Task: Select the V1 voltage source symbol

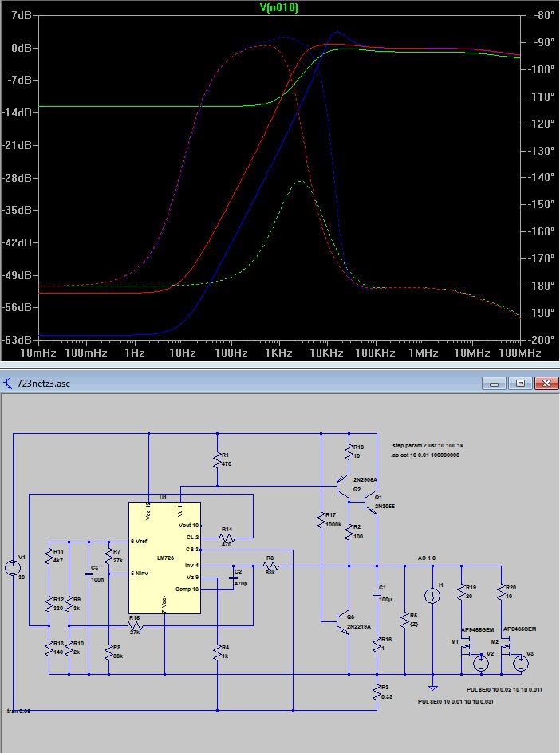Action: [14, 568]
